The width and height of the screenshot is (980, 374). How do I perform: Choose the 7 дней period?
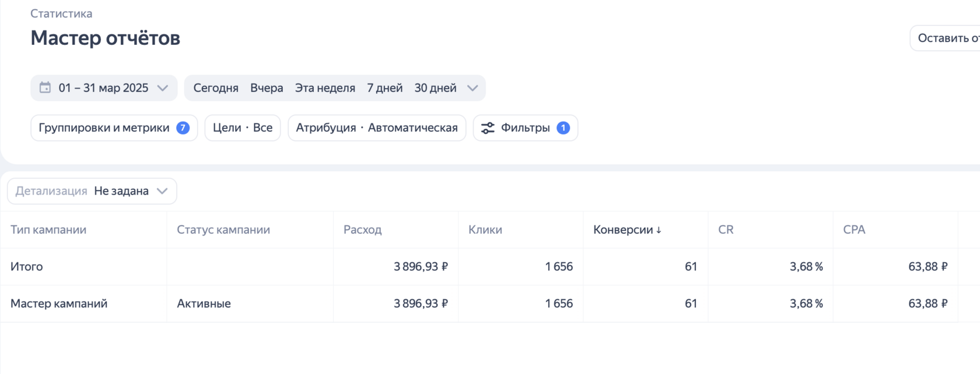pos(384,88)
